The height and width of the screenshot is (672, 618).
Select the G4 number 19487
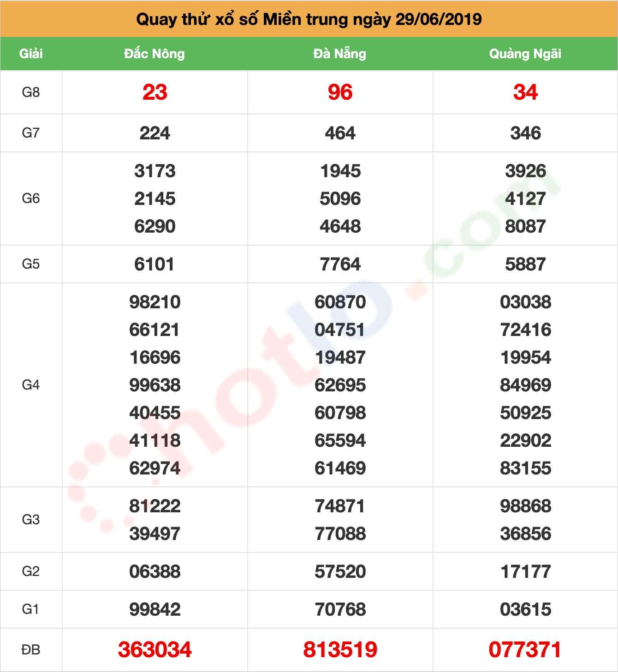click(340, 358)
